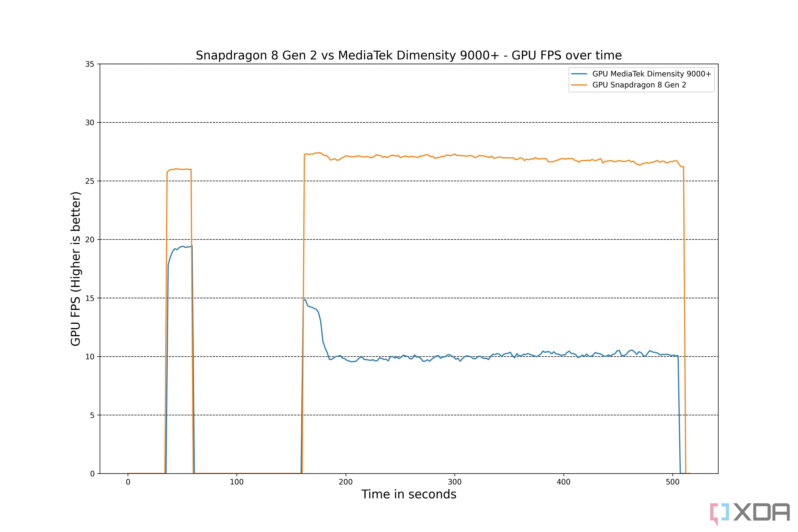Viewport: 798px width, 532px height.
Task: Click the x-axis tick label 0
Action: coord(128,482)
